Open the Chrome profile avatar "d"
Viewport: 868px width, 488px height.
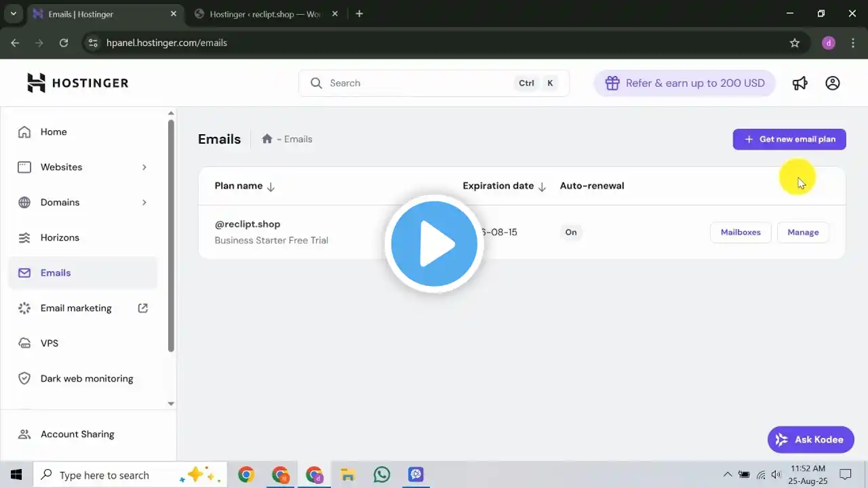click(828, 43)
